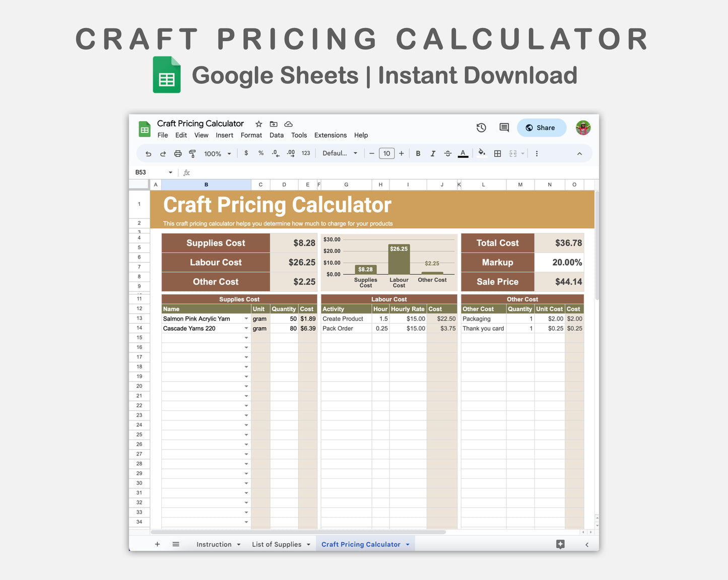The height and width of the screenshot is (580, 728).
Task: Format selection as percent
Action: pos(260,153)
